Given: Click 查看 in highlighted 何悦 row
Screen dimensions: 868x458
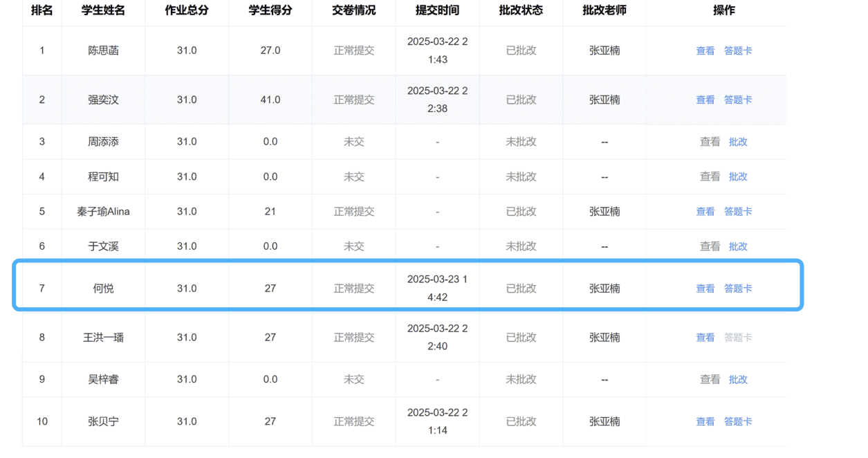Looking at the screenshot, I should [705, 289].
